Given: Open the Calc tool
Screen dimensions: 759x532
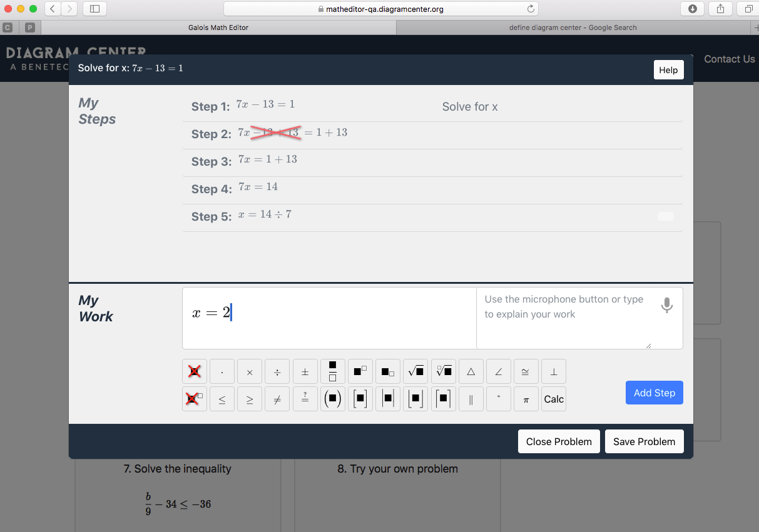Looking at the screenshot, I should pos(553,398).
